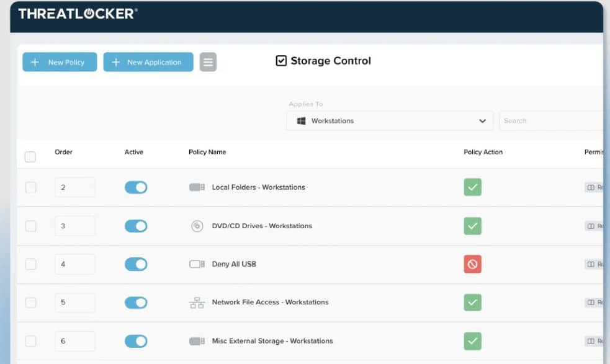Screen dimensions: 610x364
Task: Click green permit icon for DVD/CD Drives
Action: tap(473, 226)
